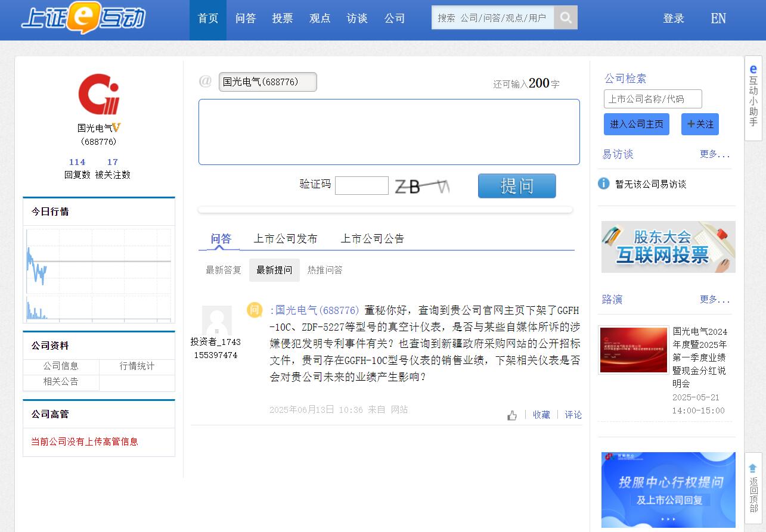
Task: Click the 投资者_1743155397474 username
Action: point(216,348)
